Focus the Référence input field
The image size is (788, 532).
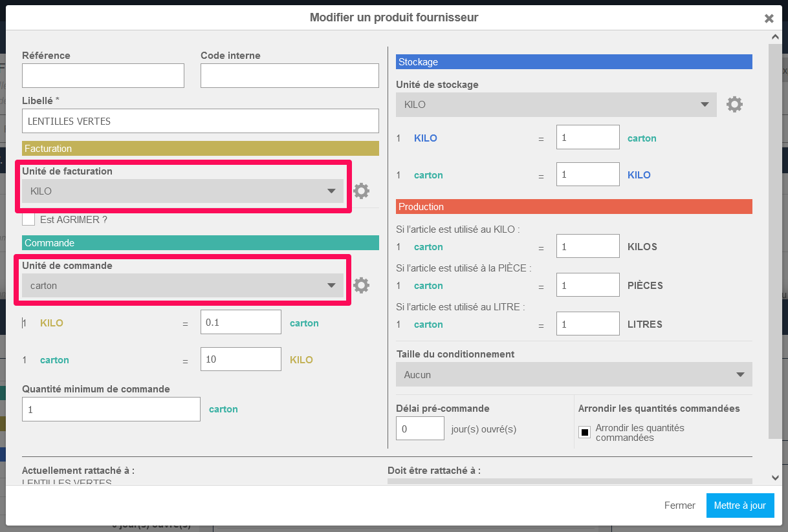[x=103, y=76]
